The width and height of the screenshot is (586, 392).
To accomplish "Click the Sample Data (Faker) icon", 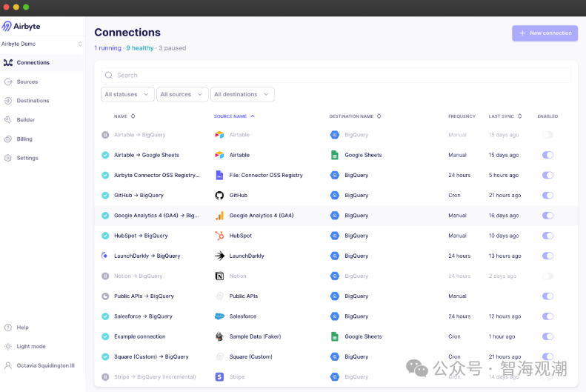I will pos(219,336).
